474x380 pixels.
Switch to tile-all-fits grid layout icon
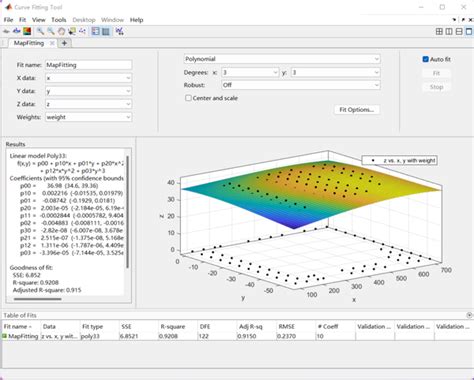click(x=439, y=31)
